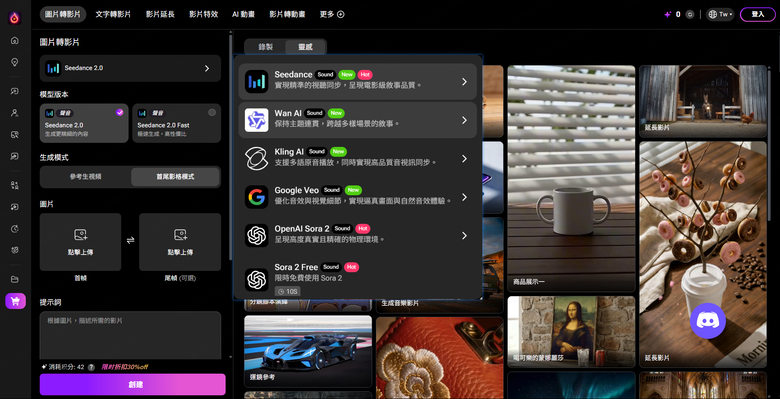Screen dimensions: 780x399
Task: Open the folder icon in sidebar
Action: tap(14, 279)
